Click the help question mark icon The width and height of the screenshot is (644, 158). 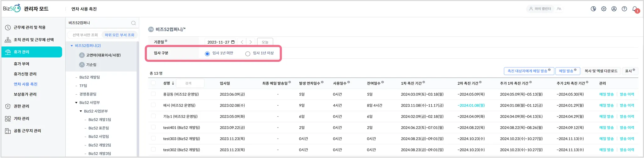[624, 9]
